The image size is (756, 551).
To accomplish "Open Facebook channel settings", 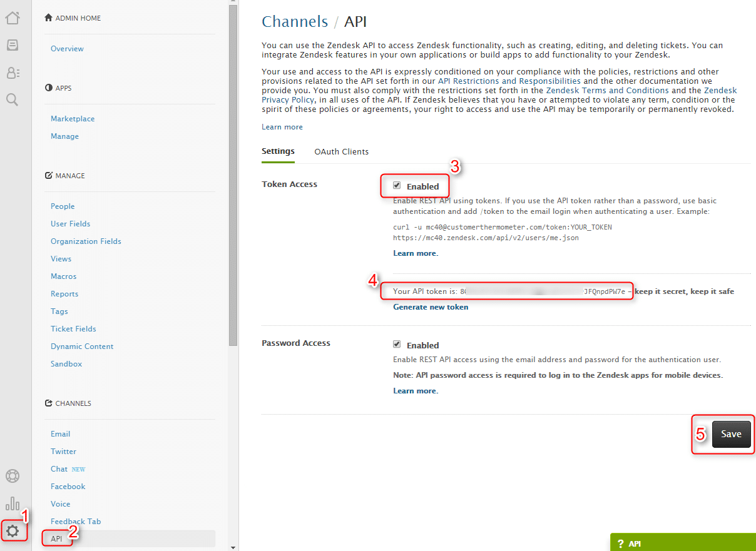I will [68, 487].
